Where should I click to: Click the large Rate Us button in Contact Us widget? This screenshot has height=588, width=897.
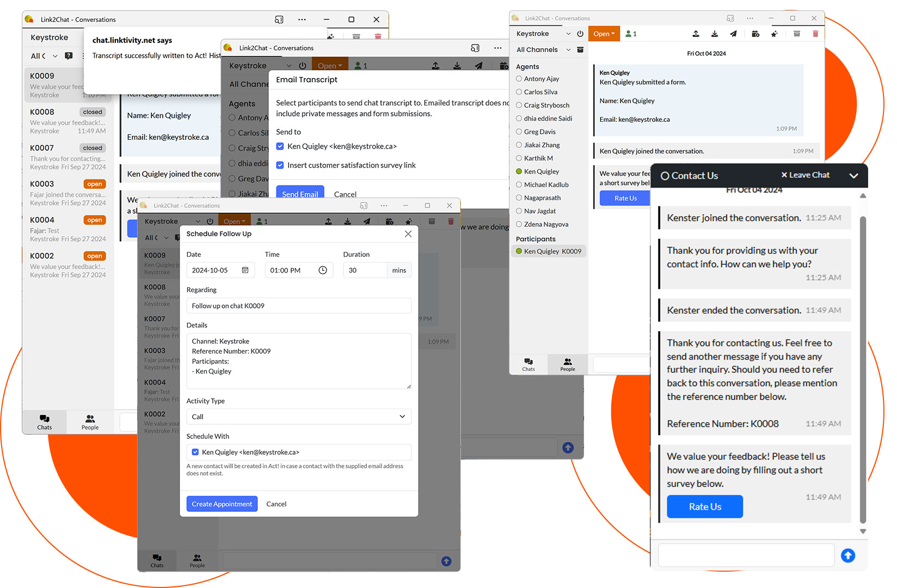coord(705,506)
